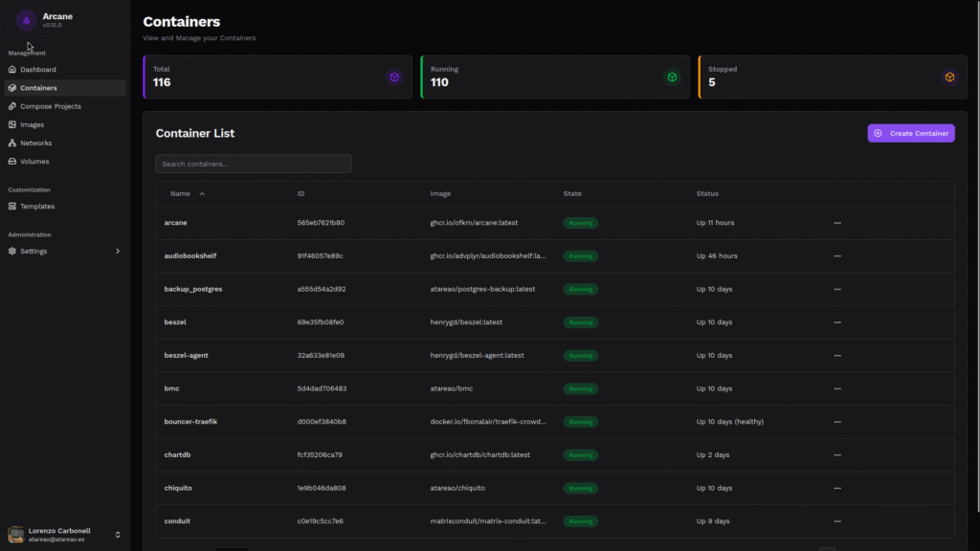
Task: Open the user account switcher for Lorenzo Carbonell
Action: (118, 535)
